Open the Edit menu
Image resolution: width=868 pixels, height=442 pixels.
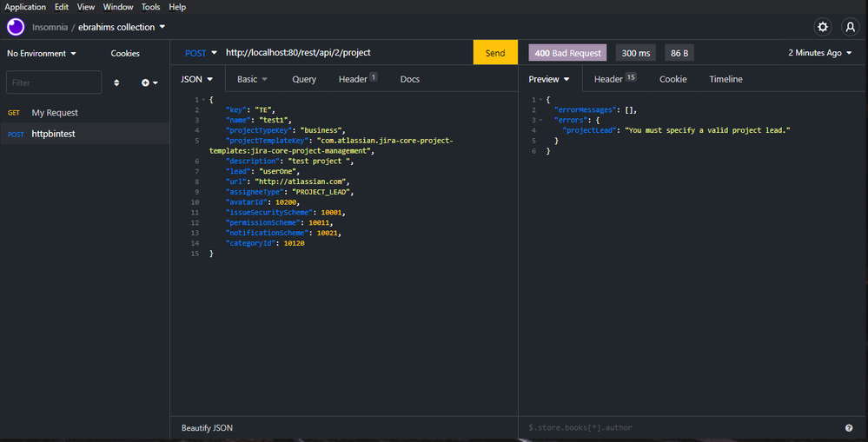pyautogui.click(x=62, y=7)
